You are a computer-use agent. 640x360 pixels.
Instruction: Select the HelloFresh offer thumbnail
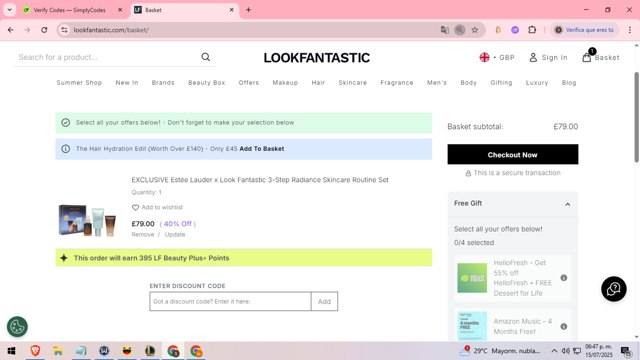coord(472,278)
